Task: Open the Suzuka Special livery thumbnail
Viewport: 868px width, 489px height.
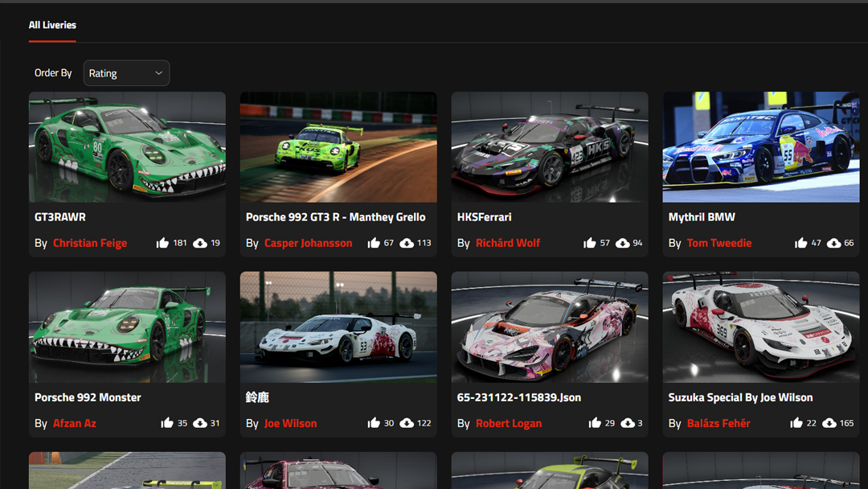Action: pyautogui.click(x=761, y=327)
